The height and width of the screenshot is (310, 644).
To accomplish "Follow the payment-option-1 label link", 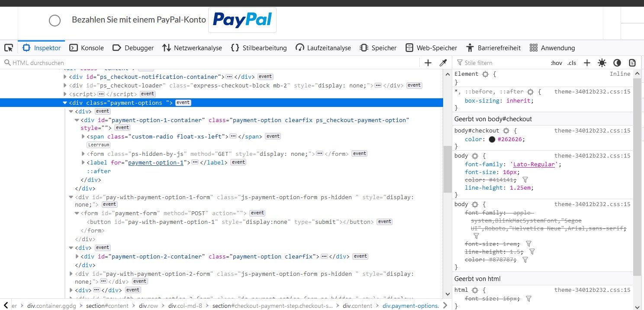I will click(x=156, y=162).
